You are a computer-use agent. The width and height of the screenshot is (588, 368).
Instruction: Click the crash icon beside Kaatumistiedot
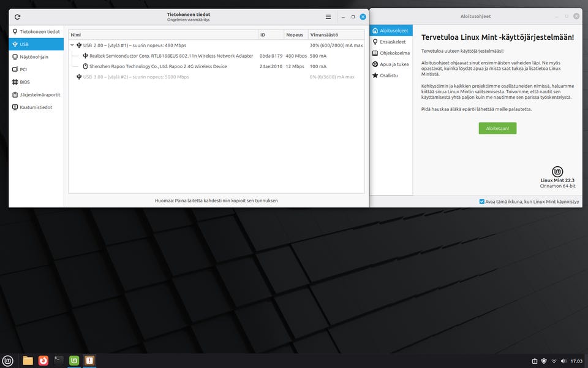click(x=15, y=107)
